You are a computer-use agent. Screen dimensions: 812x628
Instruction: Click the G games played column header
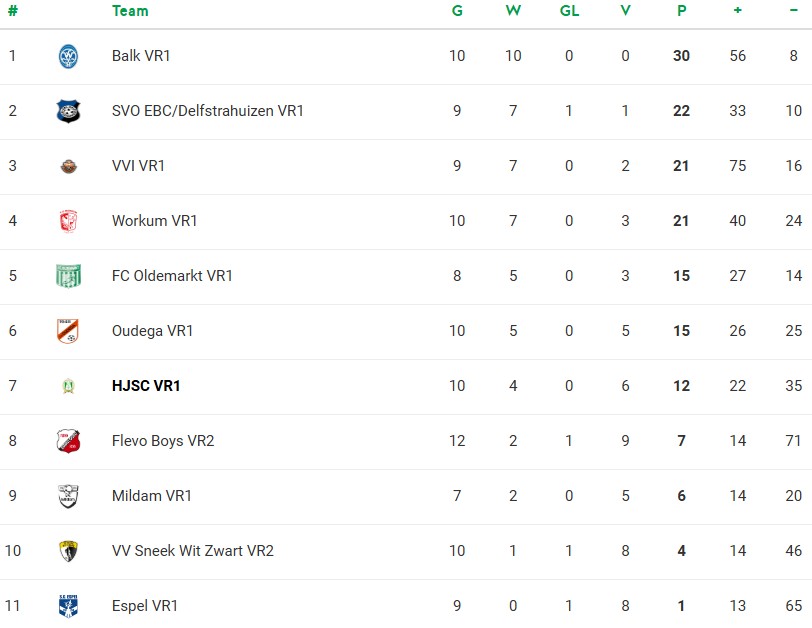tap(457, 11)
